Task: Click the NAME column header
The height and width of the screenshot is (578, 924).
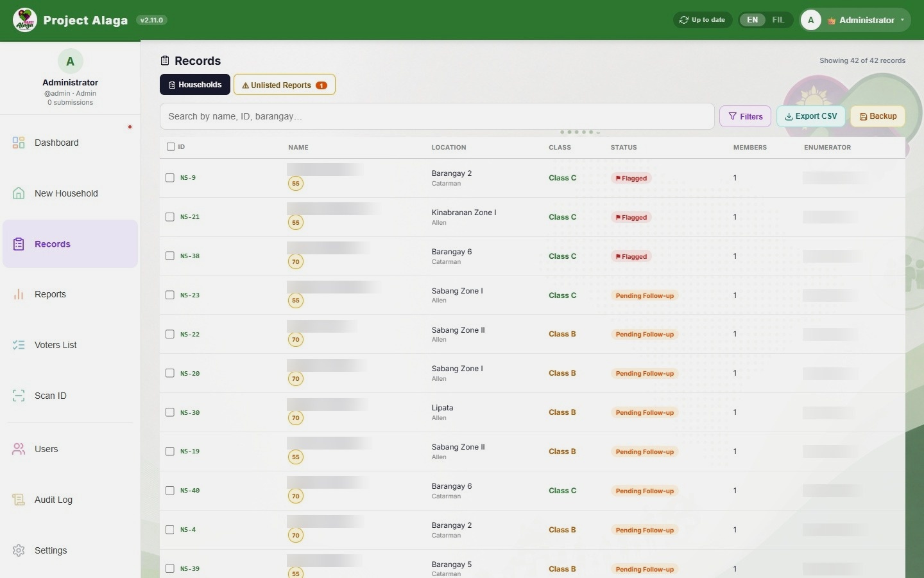Action: 298,148
